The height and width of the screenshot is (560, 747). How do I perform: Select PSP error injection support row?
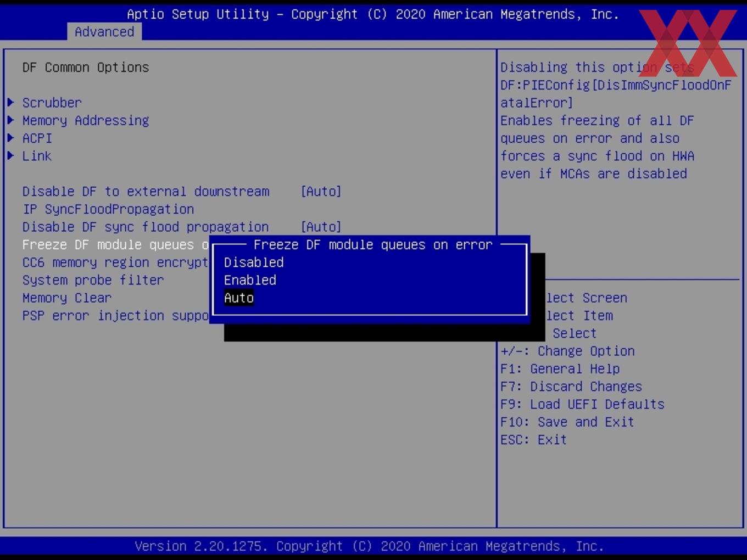pyautogui.click(x=115, y=316)
